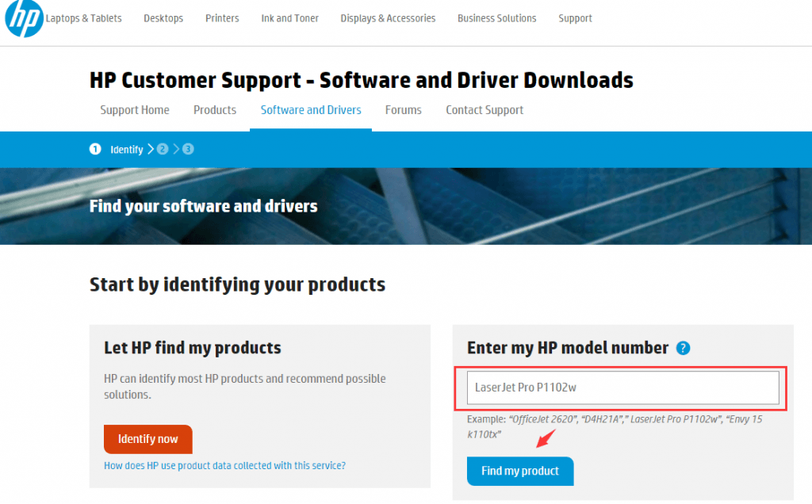812x504 pixels.
Task: Switch to the Support Home tab
Action: (135, 110)
